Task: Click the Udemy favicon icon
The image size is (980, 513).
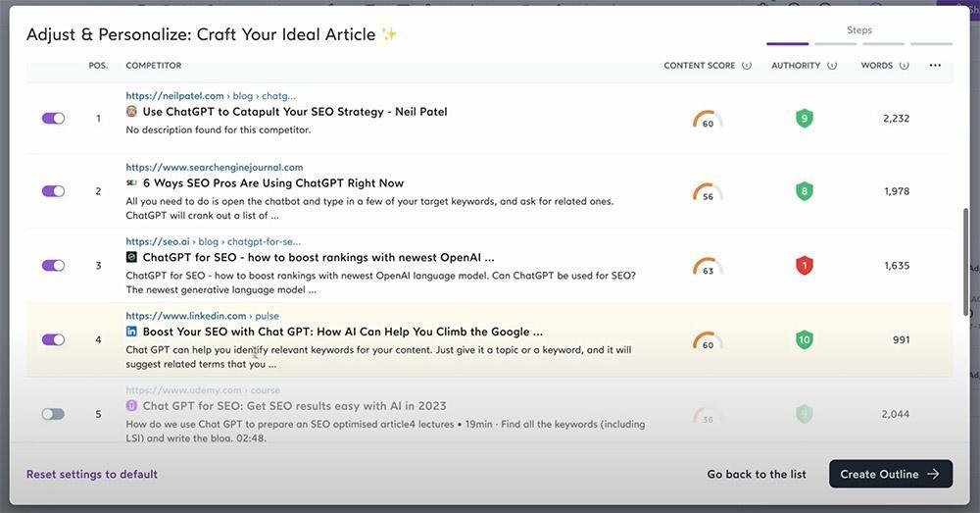Action: coord(131,405)
